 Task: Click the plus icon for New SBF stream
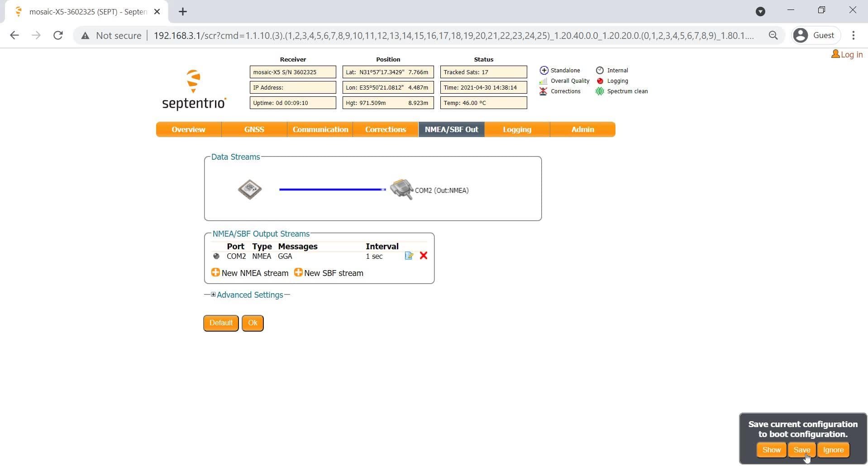click(x=298, y=272)
